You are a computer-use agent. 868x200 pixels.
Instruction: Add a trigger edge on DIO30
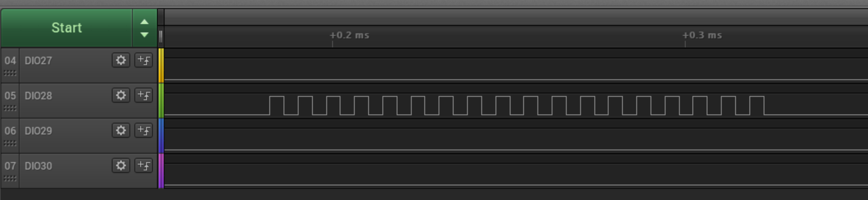(143, 165)
